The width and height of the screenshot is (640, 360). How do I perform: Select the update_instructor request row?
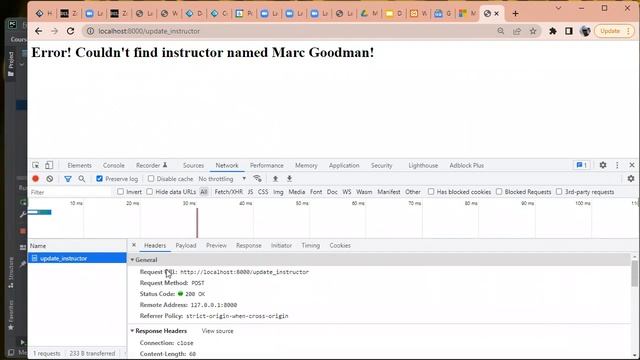[x=77, y=258]
